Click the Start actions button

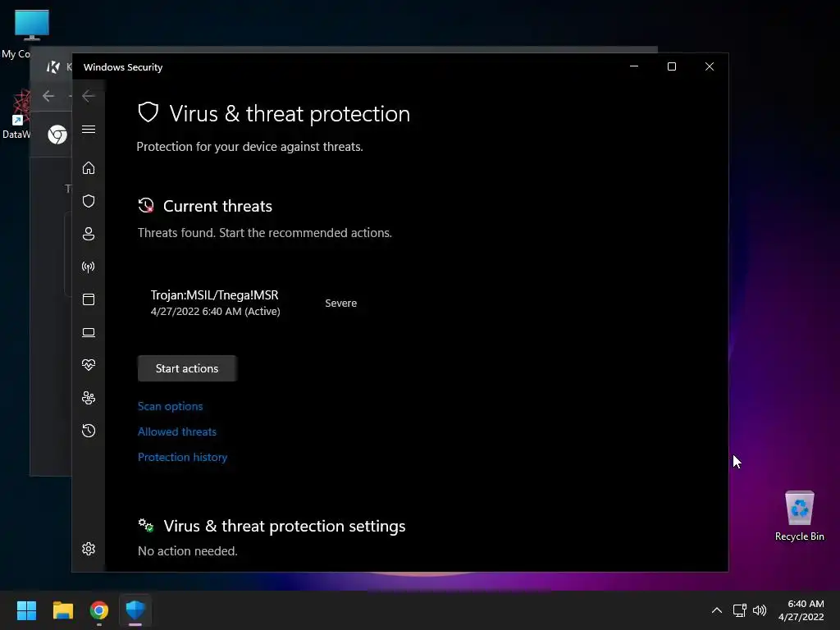click(x=187, y=368)
